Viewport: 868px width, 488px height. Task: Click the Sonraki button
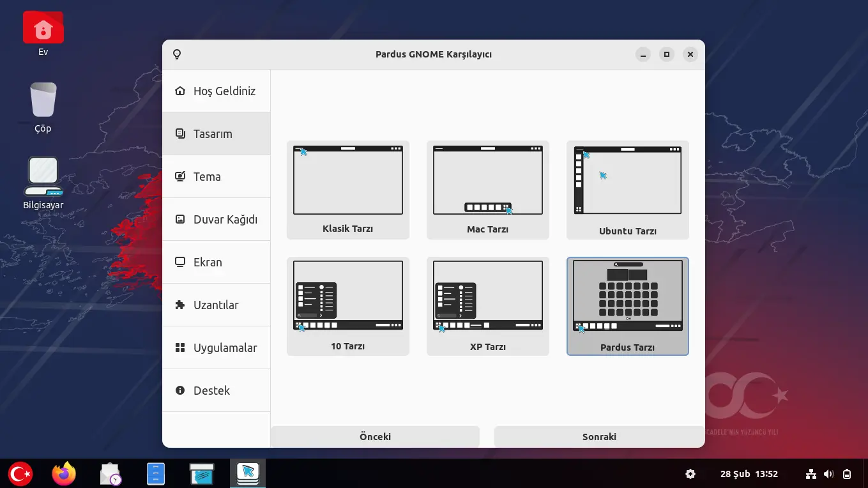tap(599, 437)
